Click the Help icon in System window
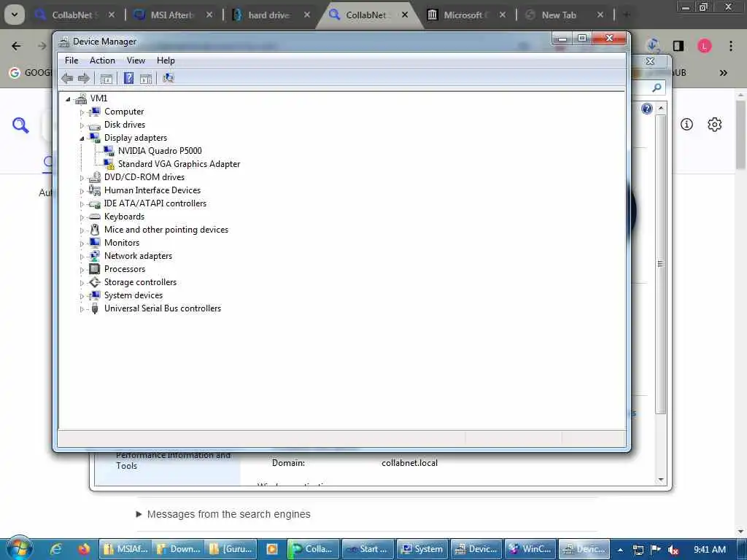747x560 pixels. tap(646, 109)
